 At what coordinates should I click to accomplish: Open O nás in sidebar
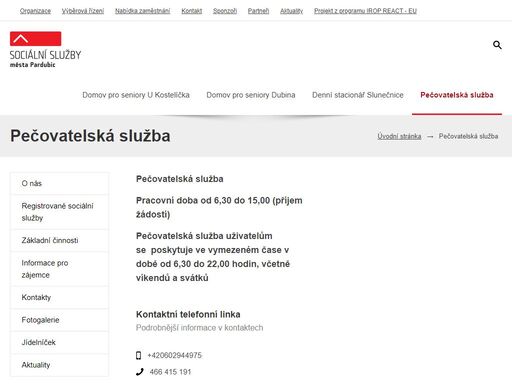pos(59,183)
